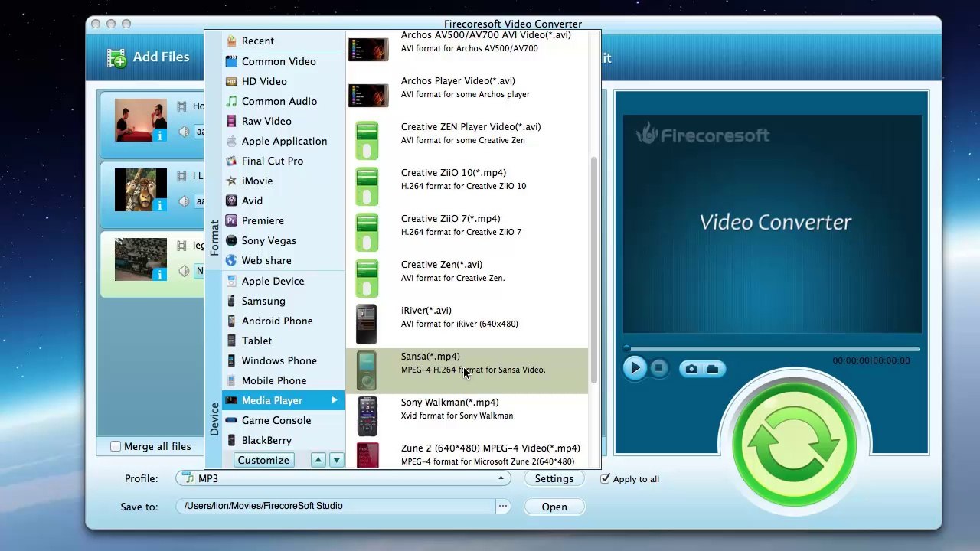Select Creative ZEN Player Video preset icon
Image resolution: width=980 pixels, height=551 pixels.
coord(367,141)
